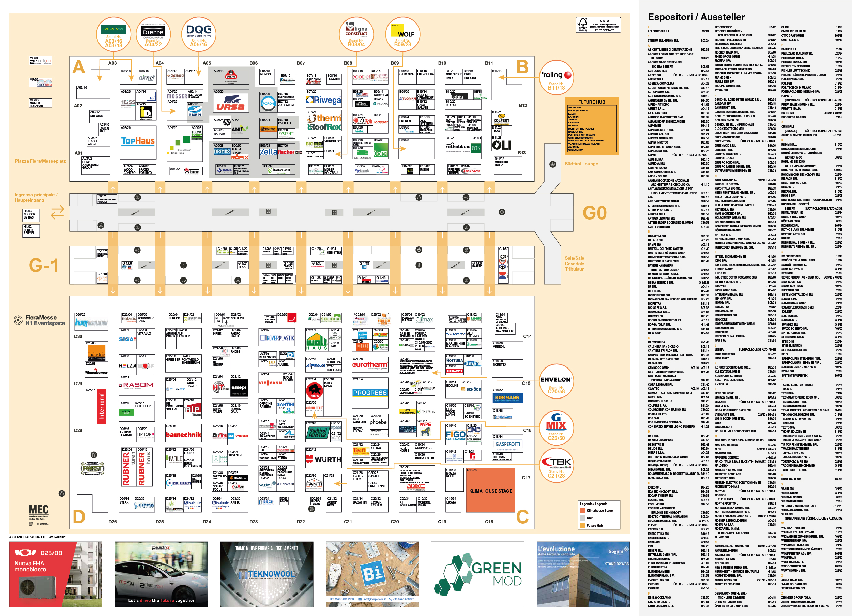Select the Dierre stand A04/22 logo
This screenshot has height=616, width=852.
[153, 34]
